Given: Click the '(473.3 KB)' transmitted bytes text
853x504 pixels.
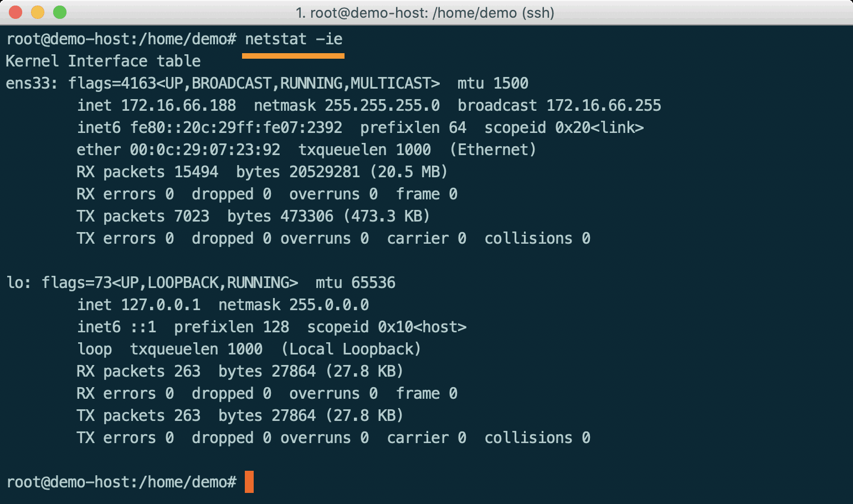Looking at the screenshot, I should point(387,216).
